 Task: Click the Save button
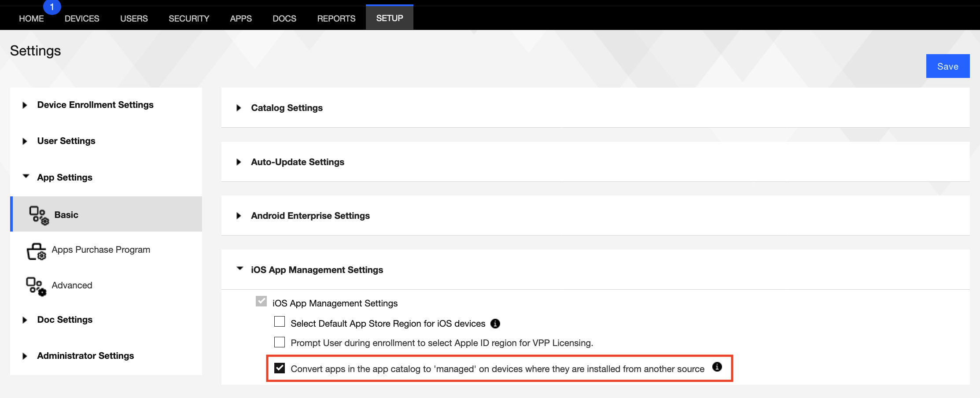[947, 66]
